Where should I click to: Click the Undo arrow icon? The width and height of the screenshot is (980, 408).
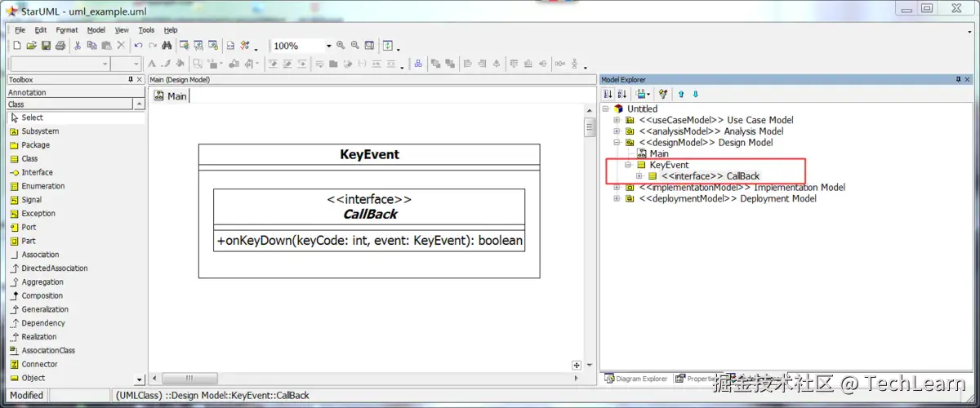(x=138, y=46)
